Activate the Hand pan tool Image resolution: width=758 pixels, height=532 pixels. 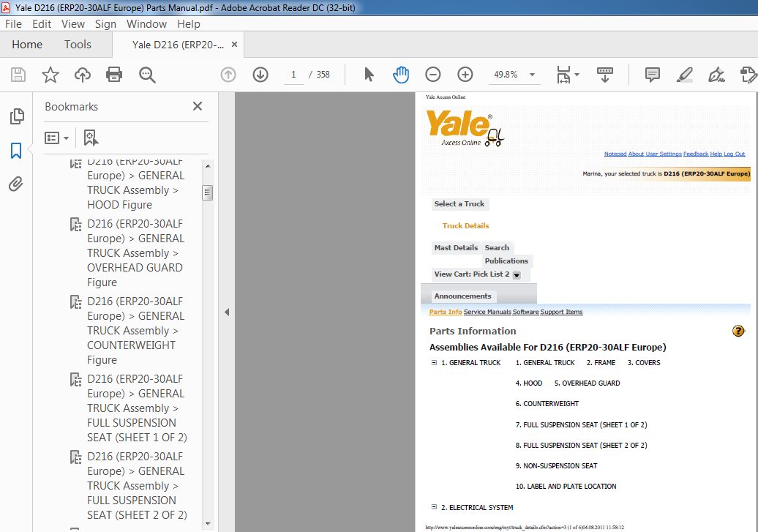401,75
